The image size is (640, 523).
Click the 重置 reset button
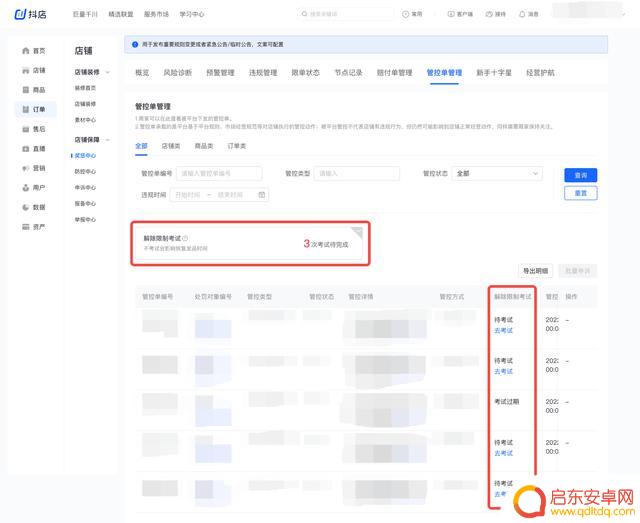click(580, 193)
